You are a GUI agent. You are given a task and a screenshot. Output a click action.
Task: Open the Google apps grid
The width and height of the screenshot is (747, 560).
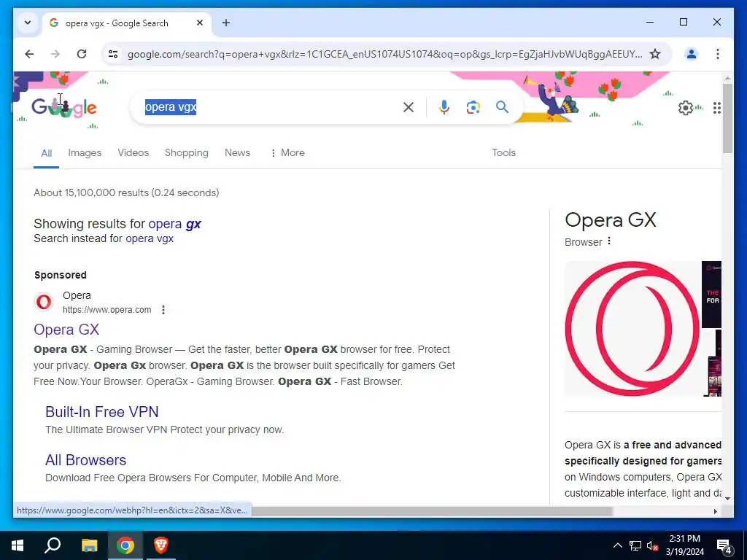click(x=717, y=108)
